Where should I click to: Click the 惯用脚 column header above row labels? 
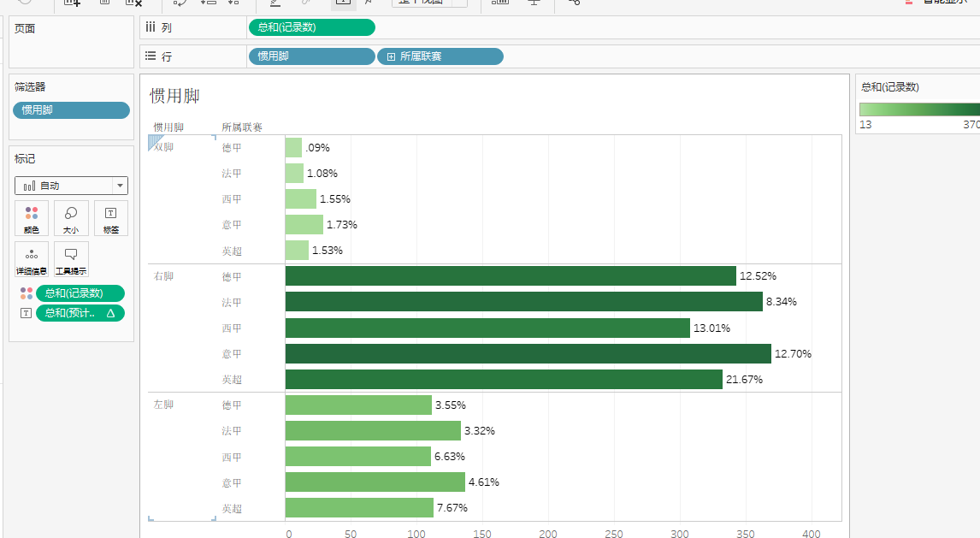[x=168, y=127]
